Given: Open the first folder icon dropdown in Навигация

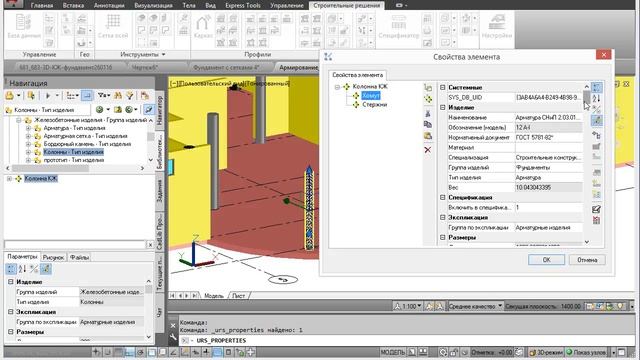Looking at the screenshot, I should click(19, 96).
